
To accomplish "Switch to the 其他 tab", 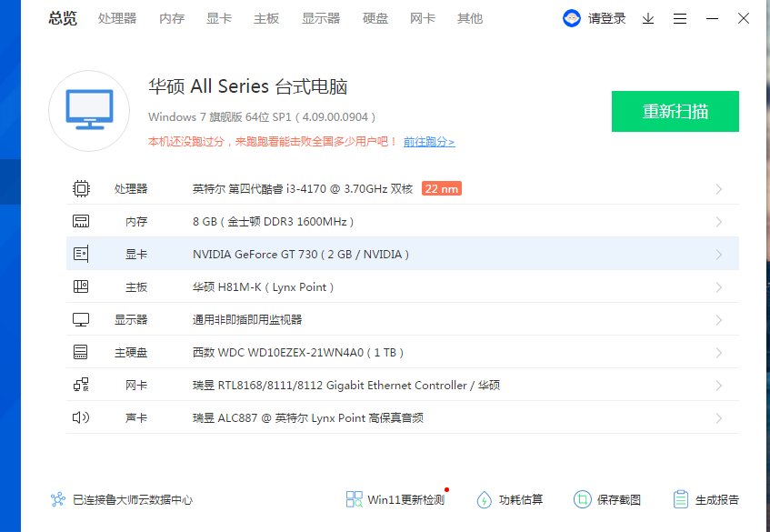I will point(470,19).
